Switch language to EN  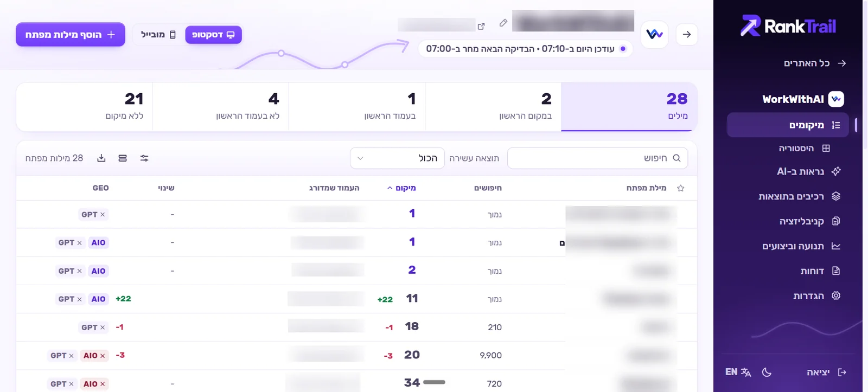pyautogui.click(x=738, y=372)
